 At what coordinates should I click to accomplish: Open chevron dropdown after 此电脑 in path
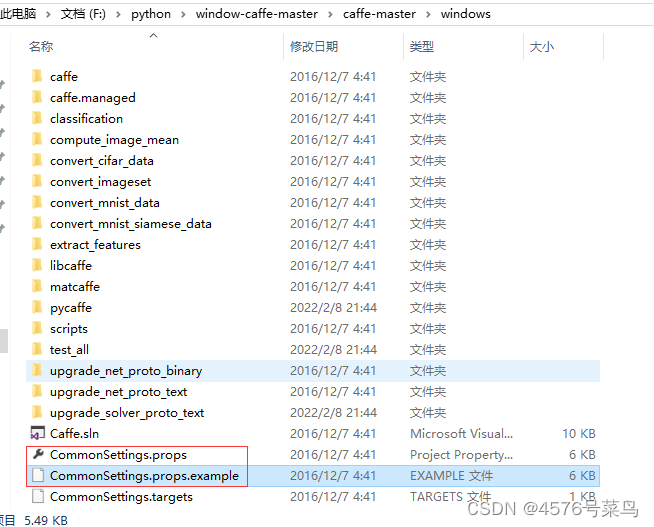tap(48, 15)
